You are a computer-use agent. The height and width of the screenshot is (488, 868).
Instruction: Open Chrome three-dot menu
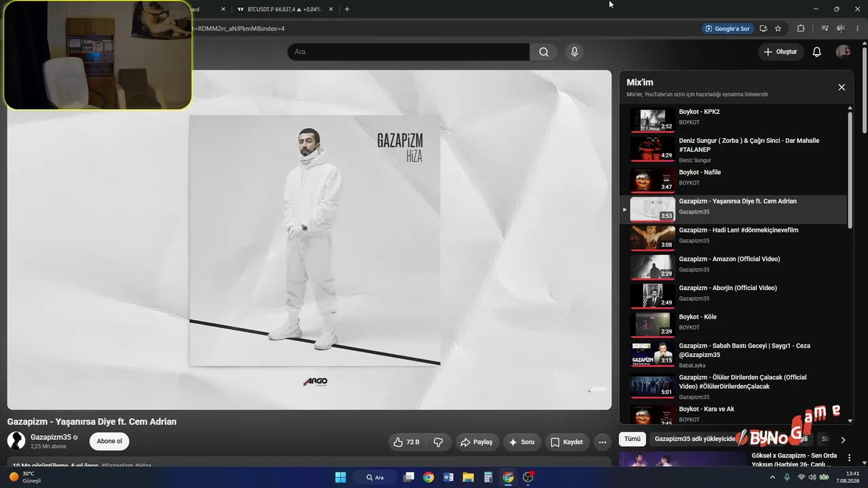858,28
